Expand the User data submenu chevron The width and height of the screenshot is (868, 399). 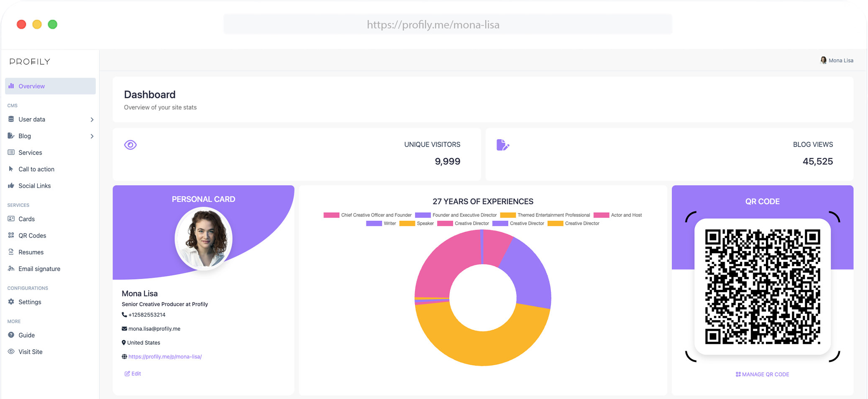click(x=92, y=119)
